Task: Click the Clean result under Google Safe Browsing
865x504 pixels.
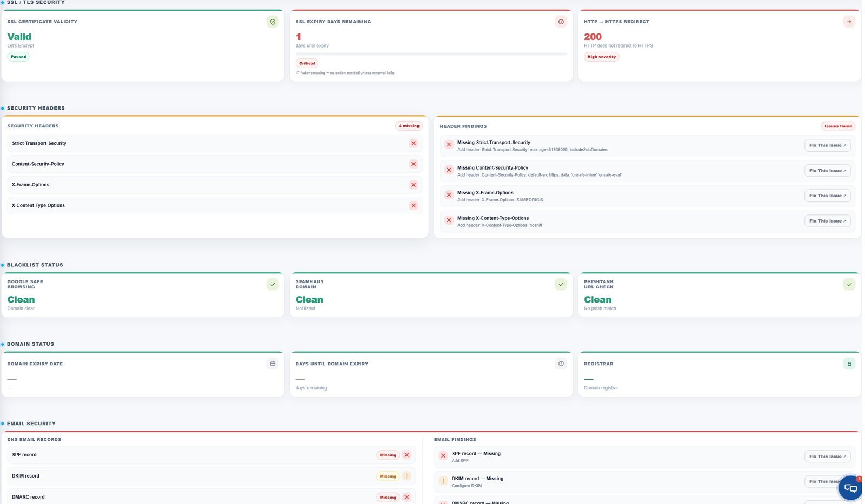Action: (21, 300)
